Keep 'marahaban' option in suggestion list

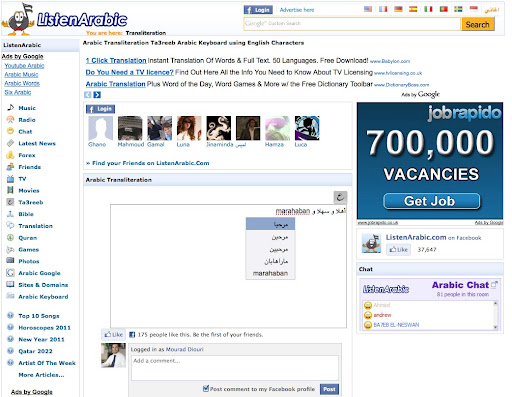(270, 273)
